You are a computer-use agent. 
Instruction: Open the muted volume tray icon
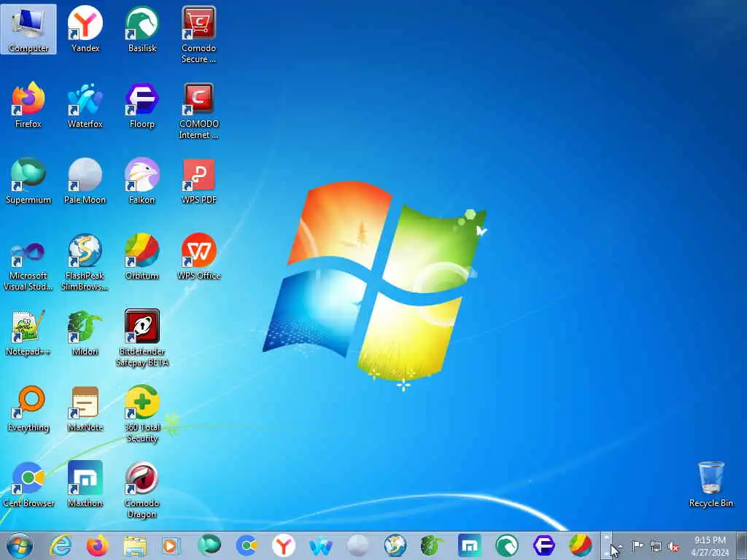tap(673, 547)
